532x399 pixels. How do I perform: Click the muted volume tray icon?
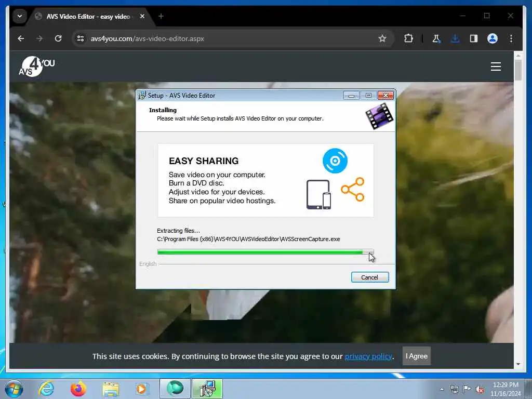click(x=480, y=390)
